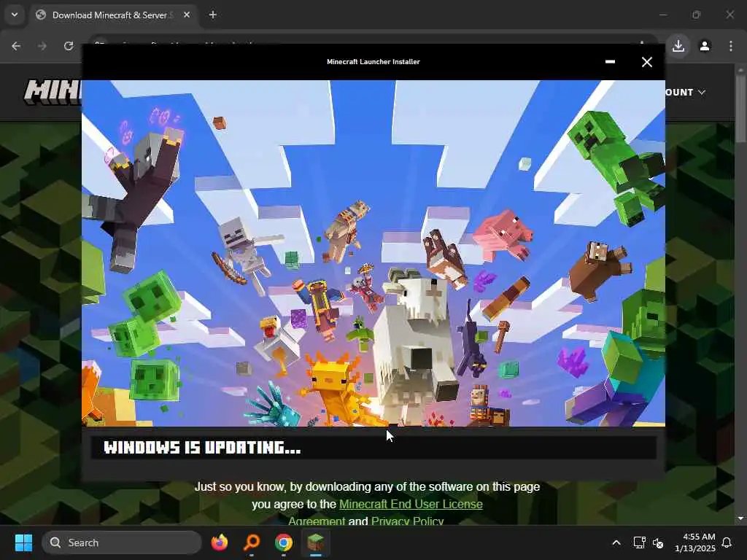This screenshot has height=560, width=747.
Task: Click the scrollbar down arrow in Chrome
Action: click(740, 518)
